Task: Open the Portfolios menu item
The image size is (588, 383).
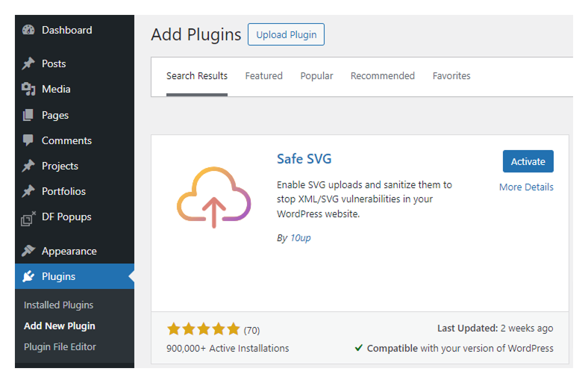Action: [75, 191]
